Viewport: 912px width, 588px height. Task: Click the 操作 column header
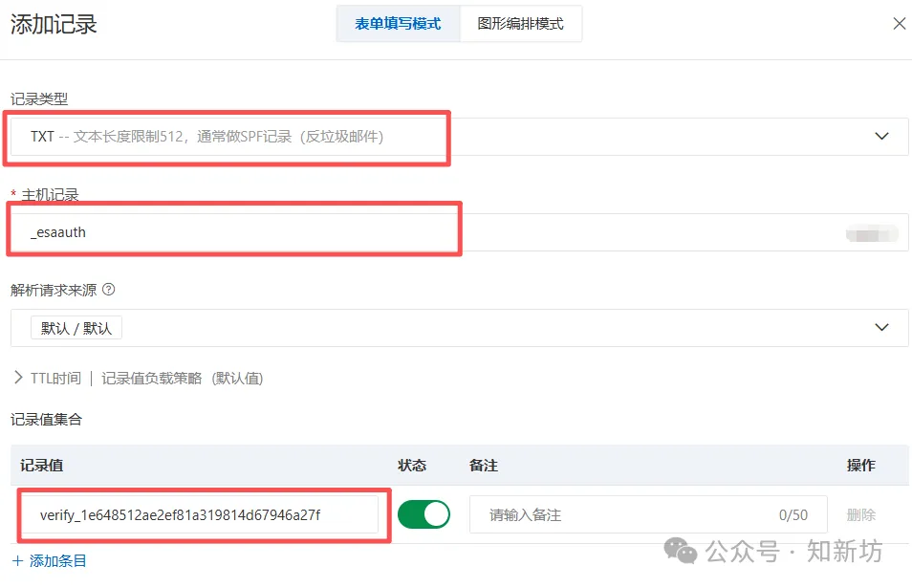click(860, 466)
